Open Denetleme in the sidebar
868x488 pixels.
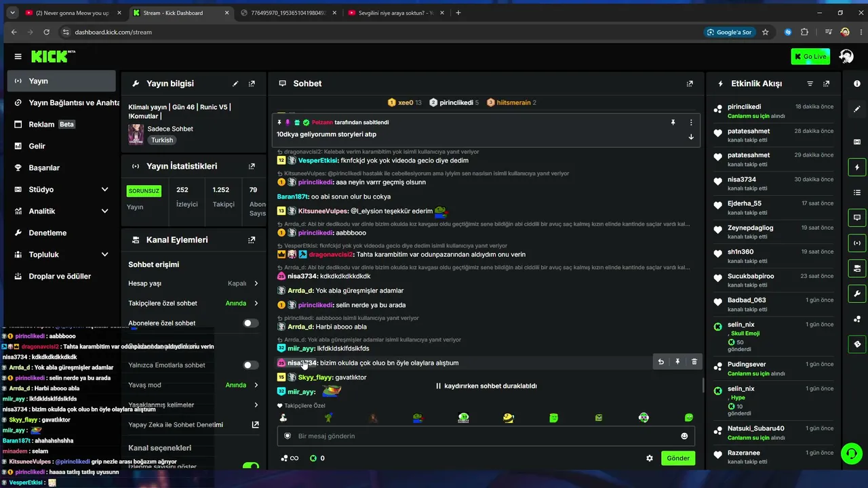coord(62,232)
